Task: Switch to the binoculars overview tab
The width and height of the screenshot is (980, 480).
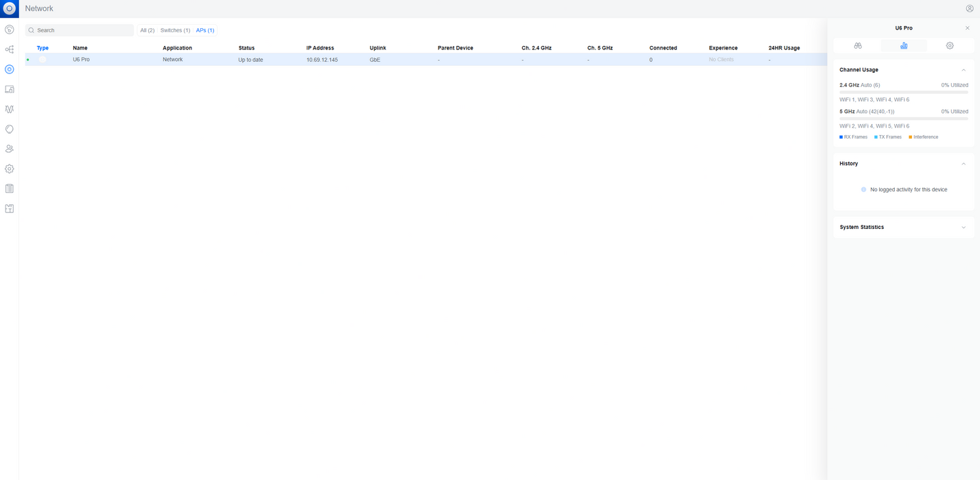Action: coord(858,45)
